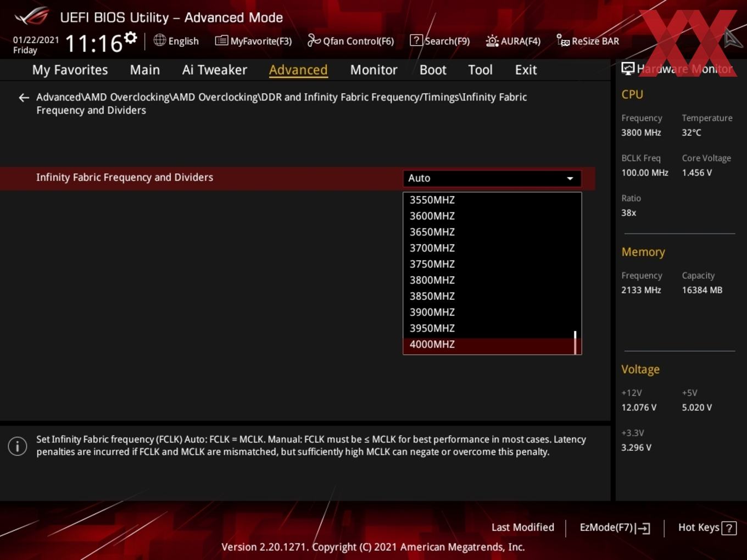747x560 pixels.
Task: Click Ratio value 38x
Action: click(x=629, y=212)
